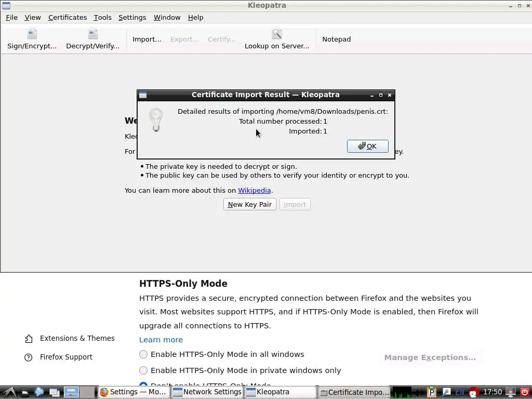Open Notepad from the Kleopatra toolbar
Image resolution: width=532 pixels, height=399 pixels.
pyautogui.click(x=336, y=39)
